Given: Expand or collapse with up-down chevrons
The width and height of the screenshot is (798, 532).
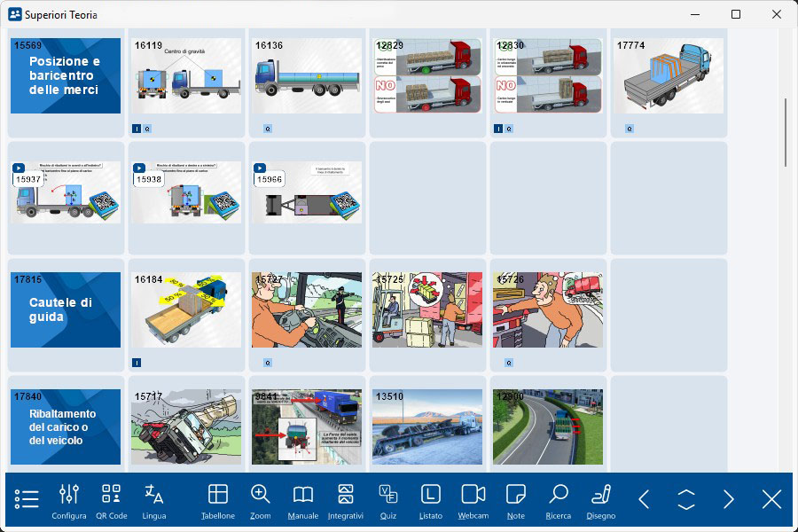Looking at the screenshot, I should 686,499.
